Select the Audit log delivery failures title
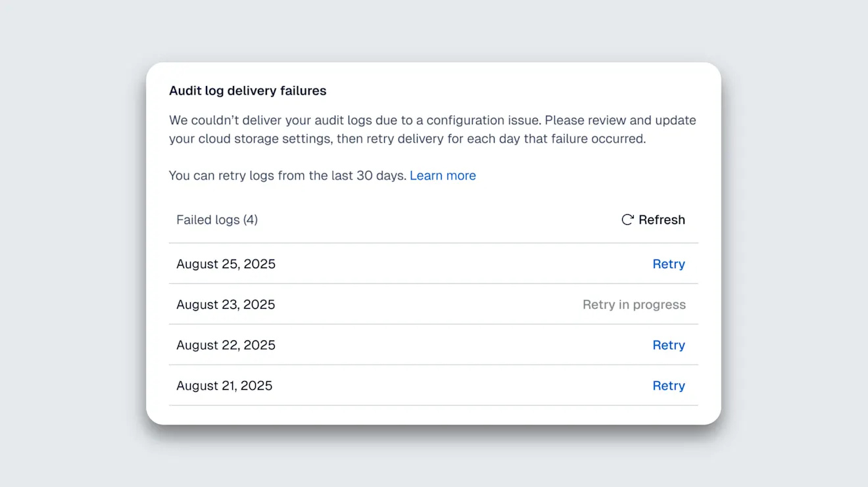Image resolution: width=868 pixels, height=487 pixels. (x=248, y=91)
